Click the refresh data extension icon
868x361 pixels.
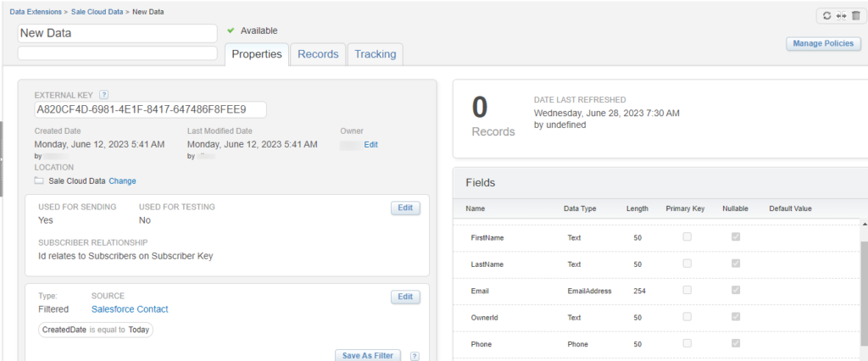click(x=826, y=16)
